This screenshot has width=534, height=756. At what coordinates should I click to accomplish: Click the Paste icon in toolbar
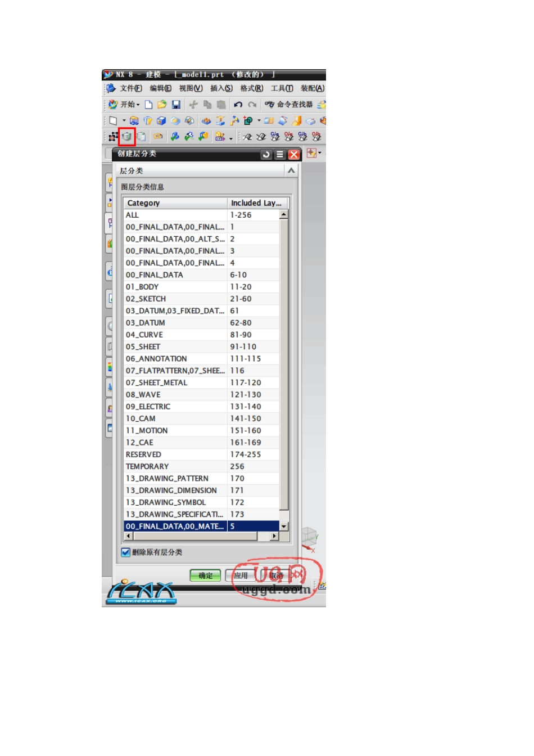coord(221,105)
